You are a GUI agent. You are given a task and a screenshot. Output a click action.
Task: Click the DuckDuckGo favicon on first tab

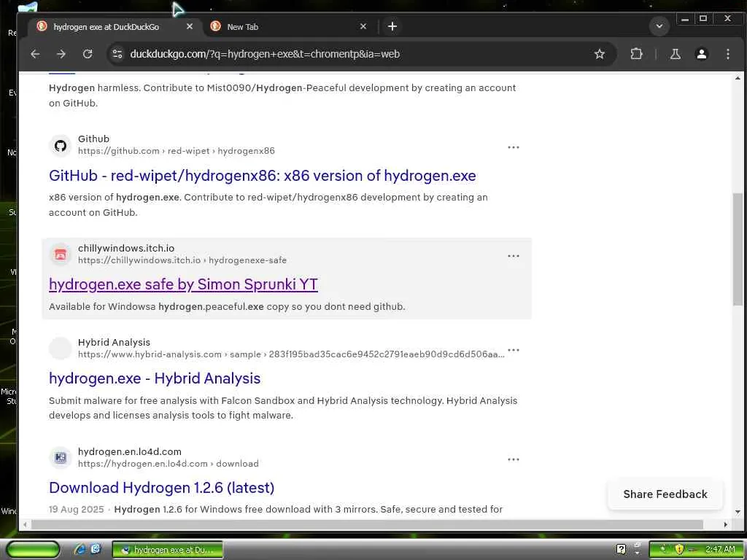[x=42, y=26]
